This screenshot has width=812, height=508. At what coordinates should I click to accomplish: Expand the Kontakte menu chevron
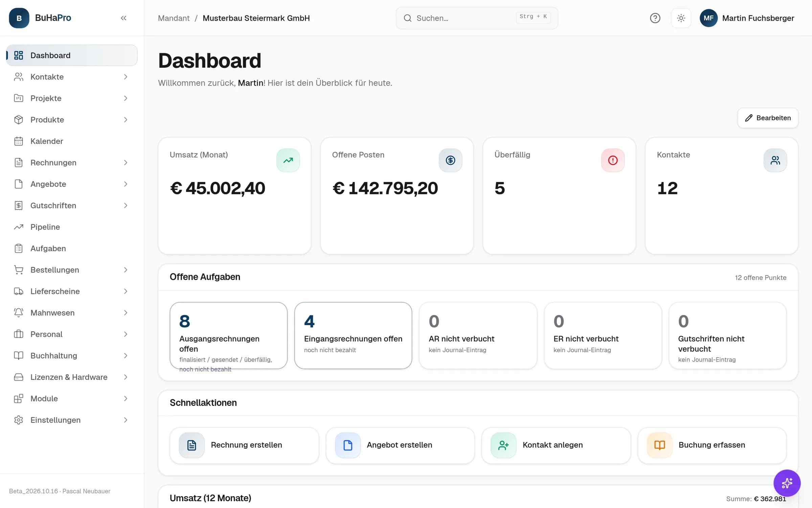coord(126,77)
